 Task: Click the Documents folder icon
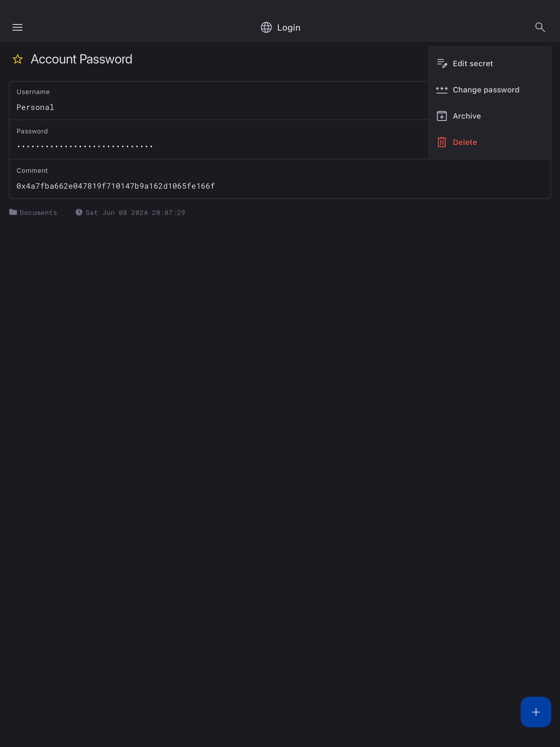point(13,212)
